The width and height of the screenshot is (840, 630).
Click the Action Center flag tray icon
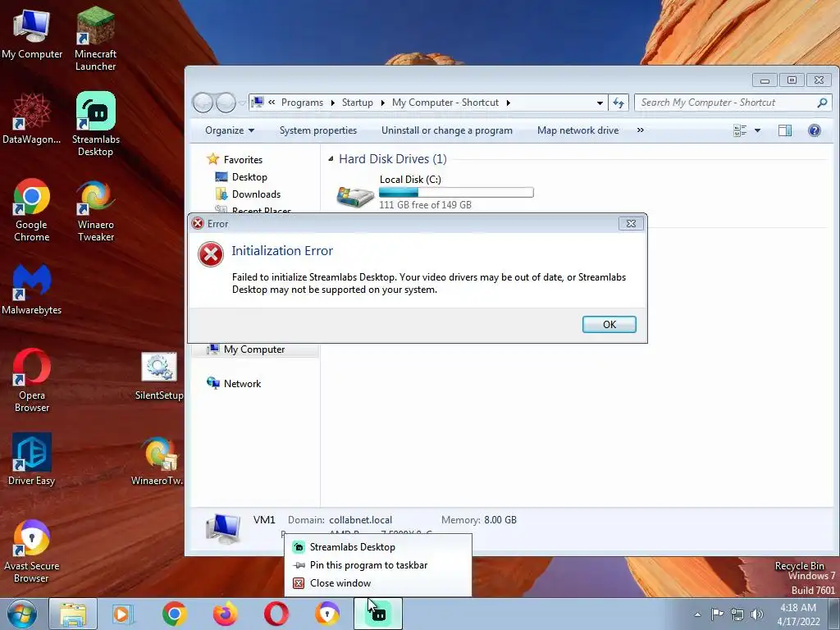click(x=717, y=614)
